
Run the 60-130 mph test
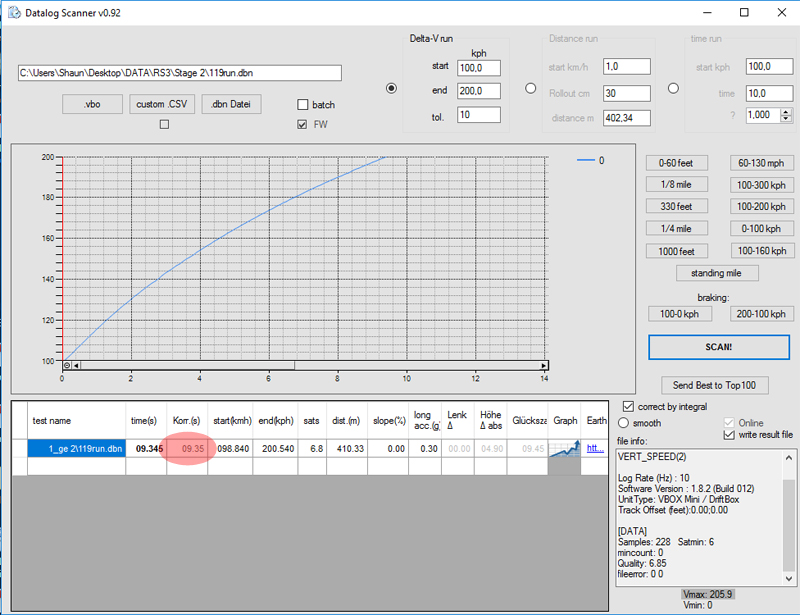(760, 162)
